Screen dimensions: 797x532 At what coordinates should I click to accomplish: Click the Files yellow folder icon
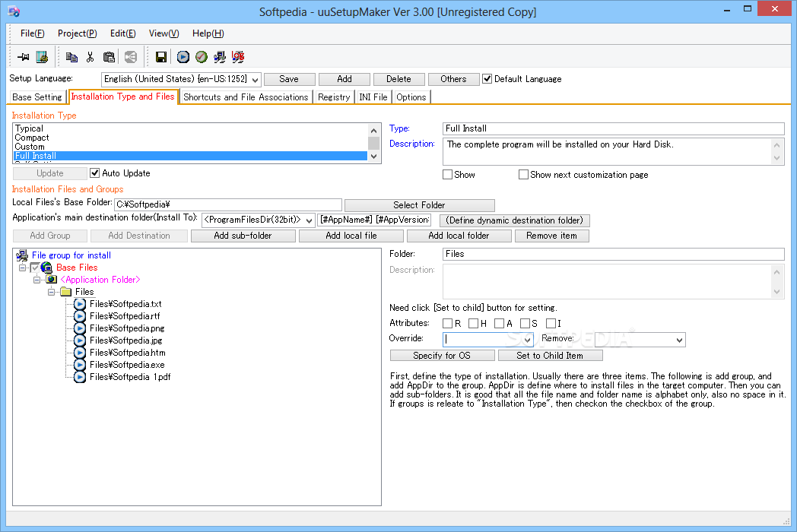[65, 292]
